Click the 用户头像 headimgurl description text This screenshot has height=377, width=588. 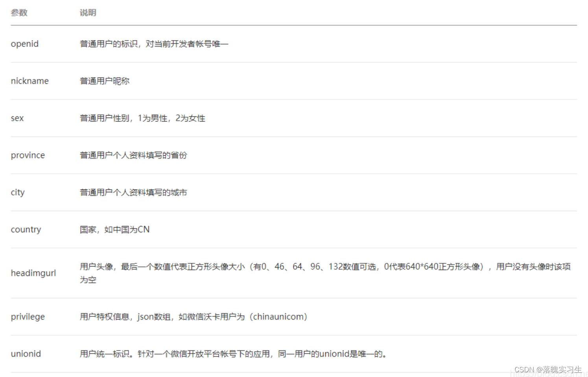click(x=325, y=273)
